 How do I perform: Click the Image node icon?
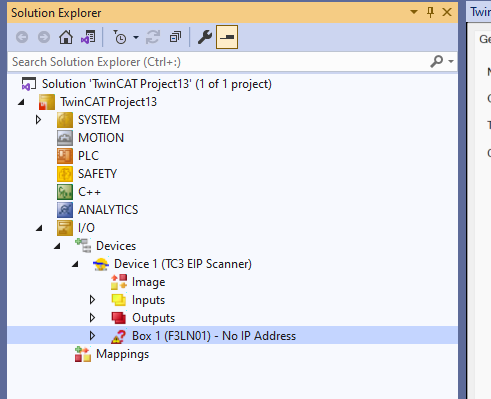[x=119, y=282]
